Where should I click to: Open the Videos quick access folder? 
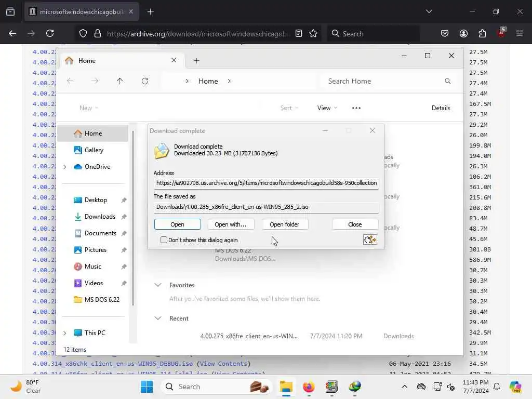[94, 283]
